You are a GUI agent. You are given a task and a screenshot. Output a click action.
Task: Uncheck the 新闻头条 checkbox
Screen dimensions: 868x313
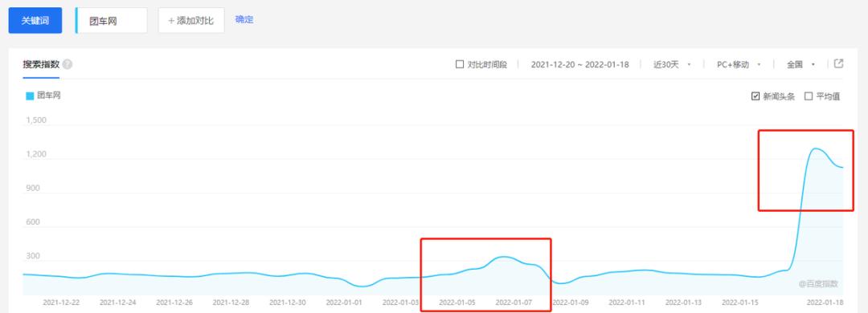(x=755, y=96)
